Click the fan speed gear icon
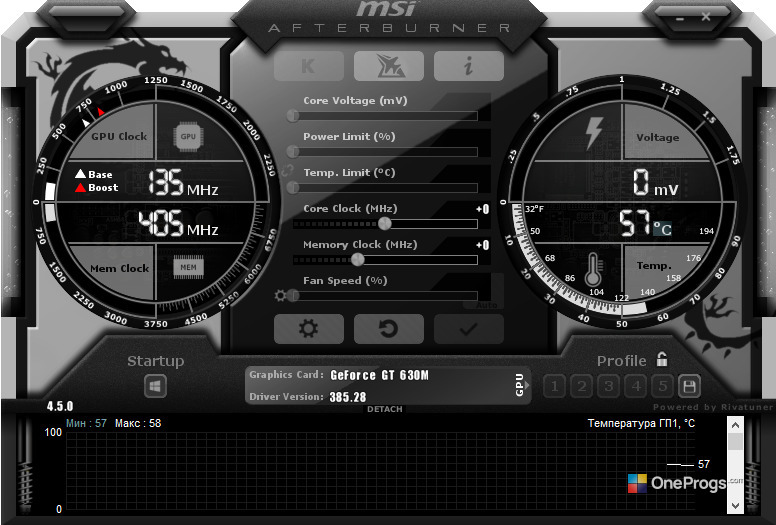The image size is (776, 525). [281, 296]
